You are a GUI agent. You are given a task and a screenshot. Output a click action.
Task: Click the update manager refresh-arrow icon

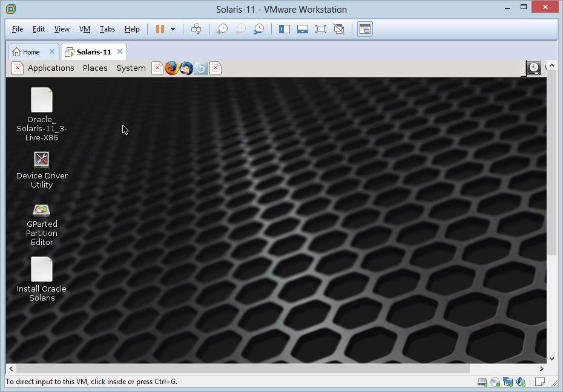point(201,68)
